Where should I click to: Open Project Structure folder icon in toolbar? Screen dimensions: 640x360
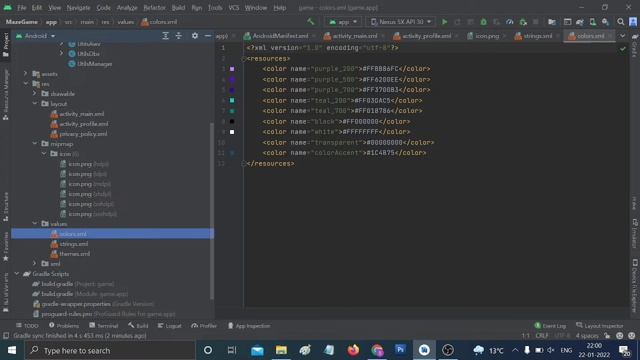coord(552,22)
